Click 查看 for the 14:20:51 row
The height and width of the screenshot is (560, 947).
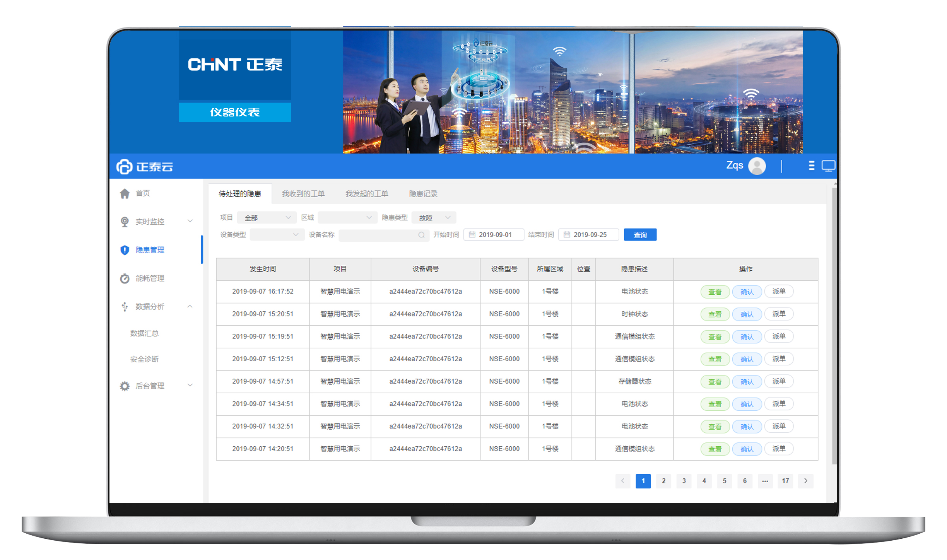point(715,449)
